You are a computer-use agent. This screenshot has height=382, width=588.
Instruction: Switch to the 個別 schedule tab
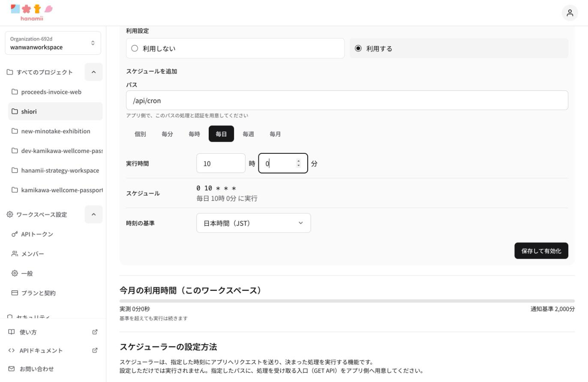(140, 134)
